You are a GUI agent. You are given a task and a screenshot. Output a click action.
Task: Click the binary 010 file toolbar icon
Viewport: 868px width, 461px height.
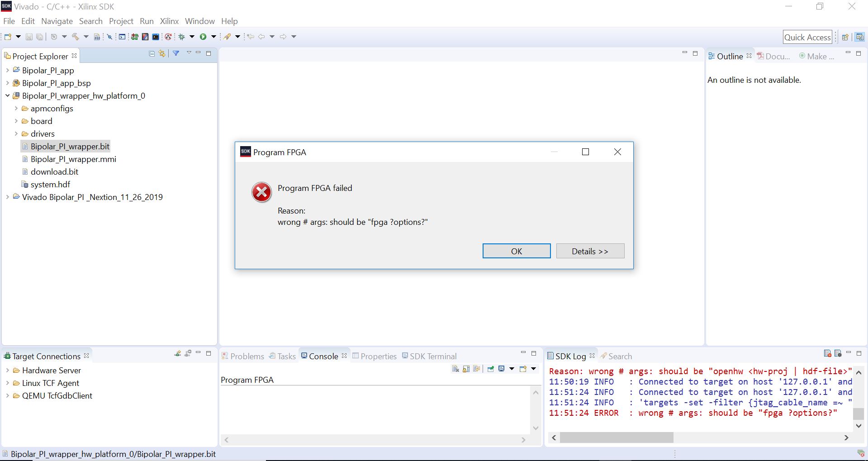pyautogui.click(x=97, y=37)
